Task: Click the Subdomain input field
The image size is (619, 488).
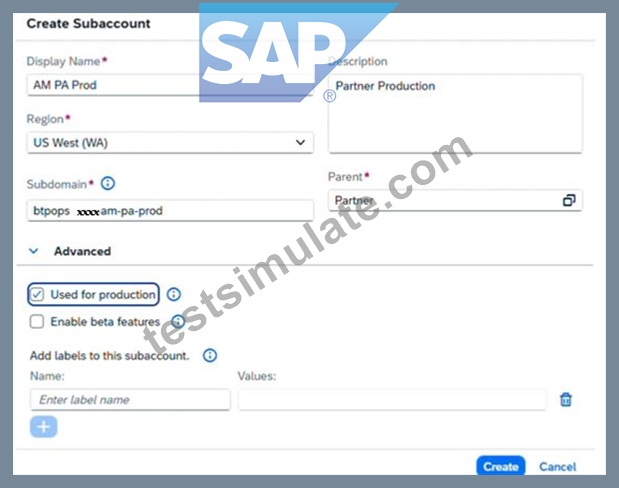Action: 171,210
